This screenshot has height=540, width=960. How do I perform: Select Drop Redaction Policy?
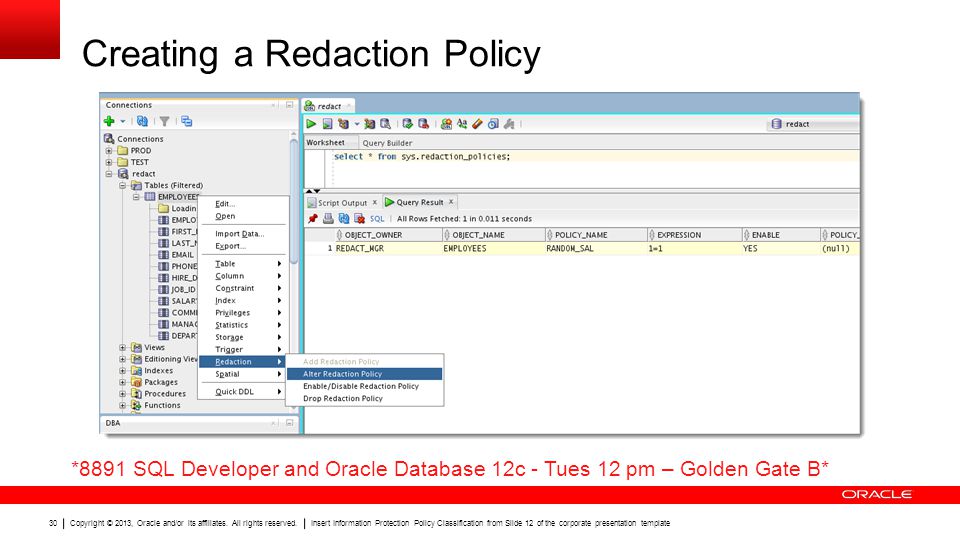[x=364, y=399]
